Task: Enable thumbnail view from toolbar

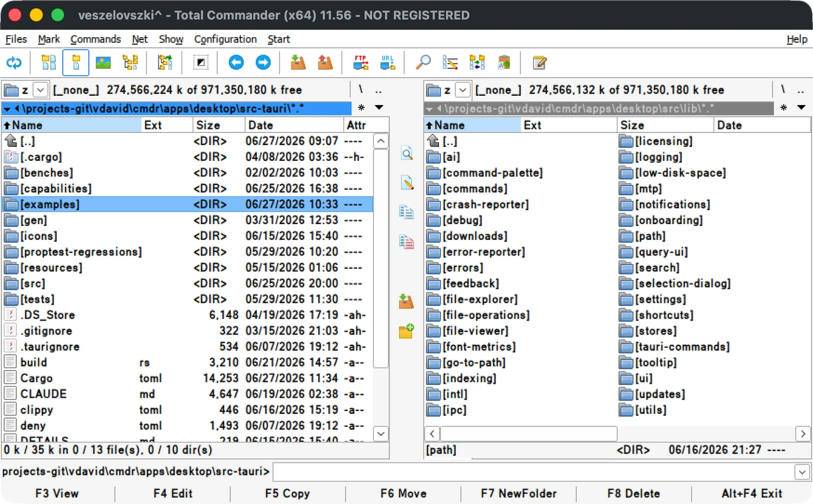Action: click(103, 63)
